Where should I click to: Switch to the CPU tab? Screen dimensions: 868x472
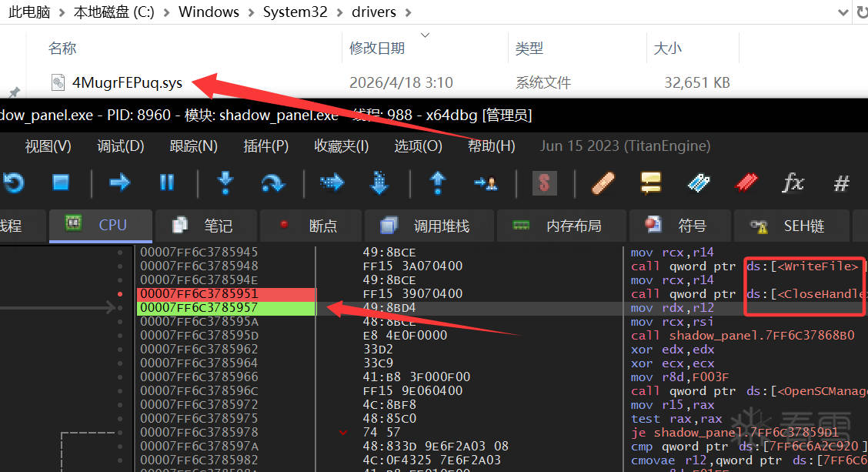click(x=101, y=226)
